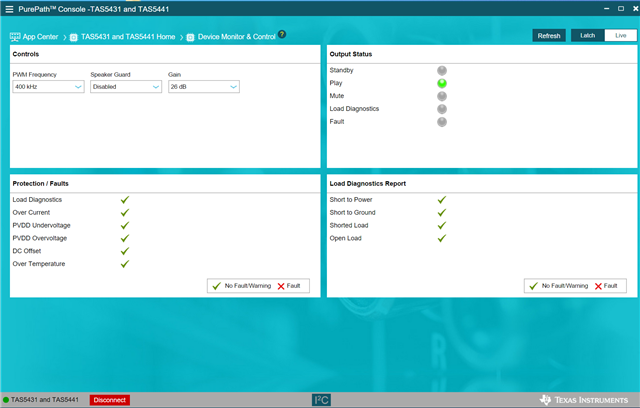Image resolution: width=640 pixels, height=408 pixels.
Task: Click the App Center icon
Action: (15, 37)
